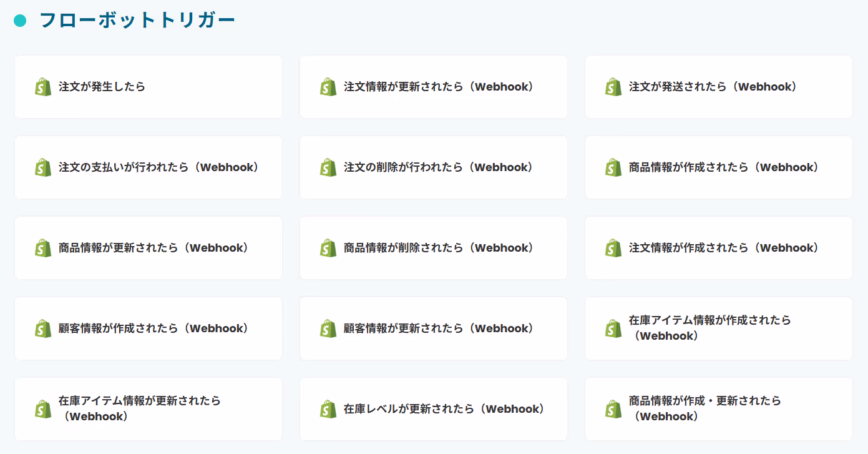Click the Shopify icon beside 商品情報が作成されたら
868x454 pixels.
pyautogui.click(x=613, y=167)
